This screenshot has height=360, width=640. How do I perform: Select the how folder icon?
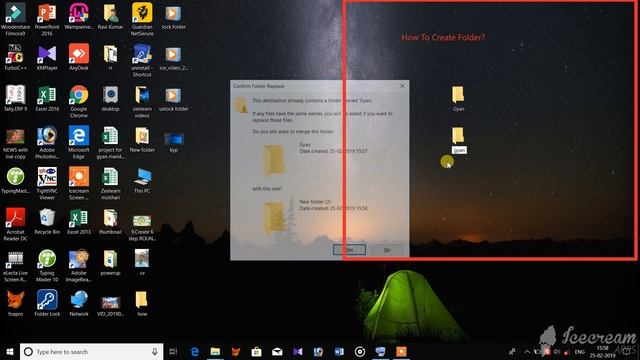(x=142, y=303)
